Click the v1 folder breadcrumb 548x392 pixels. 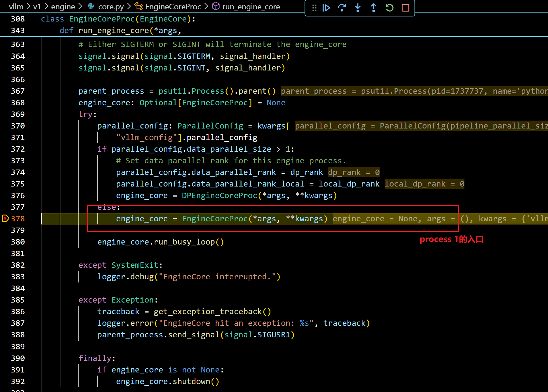click(37, 7)
